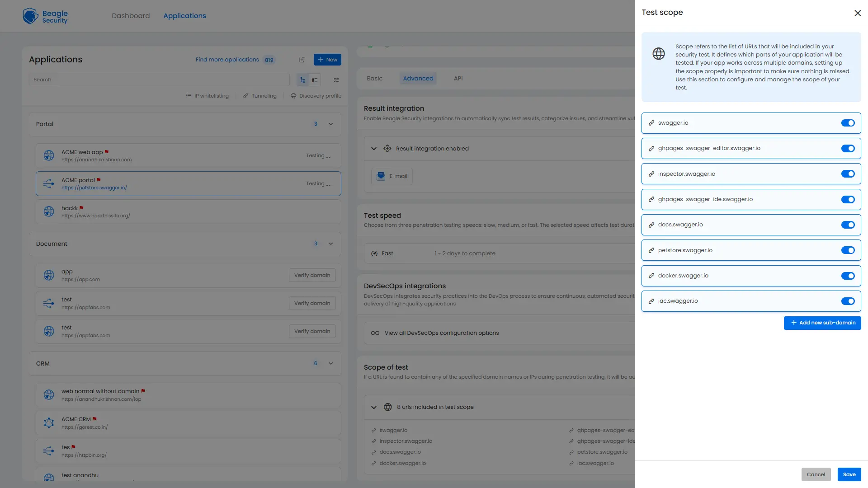Click the E-mail integration icon
Screen dimensions: 868x488
(381, 176)
